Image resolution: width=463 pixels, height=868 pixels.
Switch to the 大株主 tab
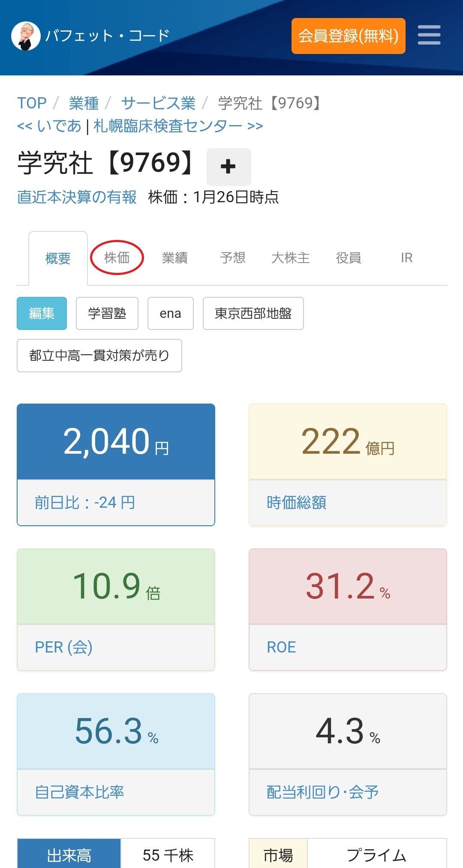(291, 258)
